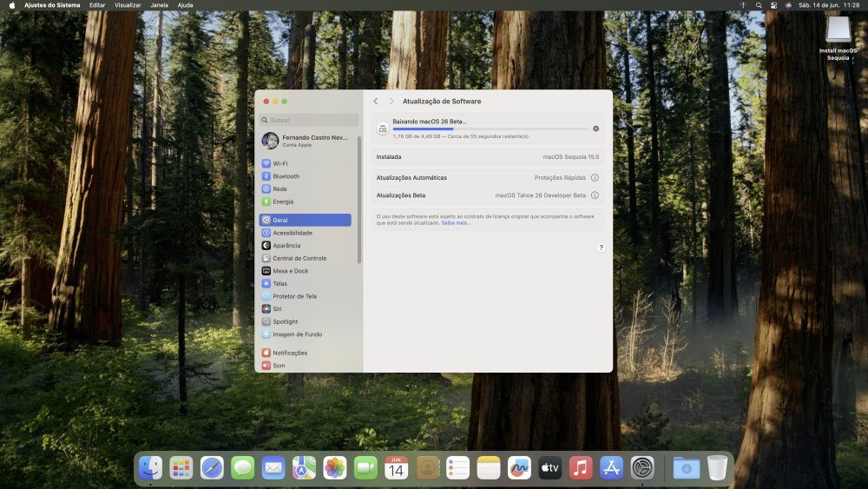This screenshot has height=489, width=868.
Task: Open the Apple menu
Action: [12, 5]
